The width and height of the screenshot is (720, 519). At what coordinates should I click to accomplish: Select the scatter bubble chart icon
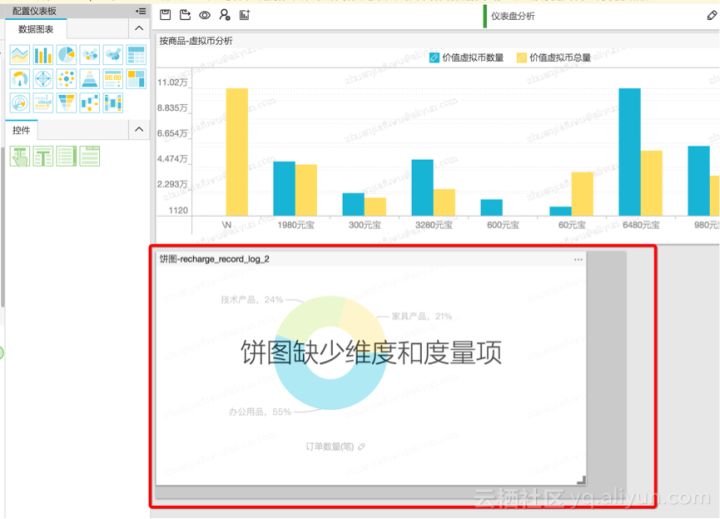point(67,79)
